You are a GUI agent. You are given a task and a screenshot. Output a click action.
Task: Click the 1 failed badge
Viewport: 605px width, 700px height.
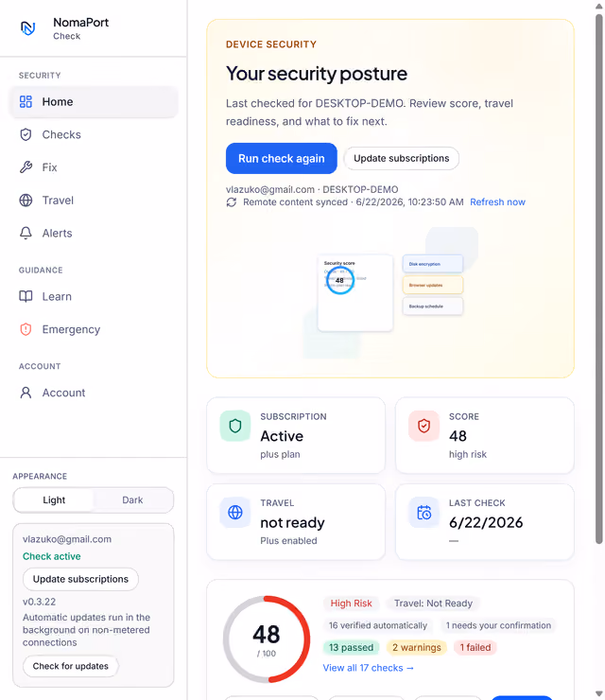(x=475, y=647)
